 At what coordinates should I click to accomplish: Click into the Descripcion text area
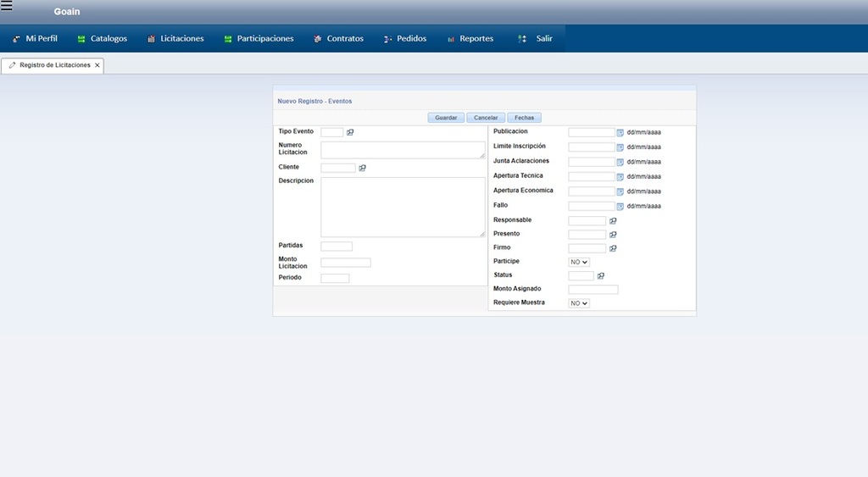(x=403, y=207)
